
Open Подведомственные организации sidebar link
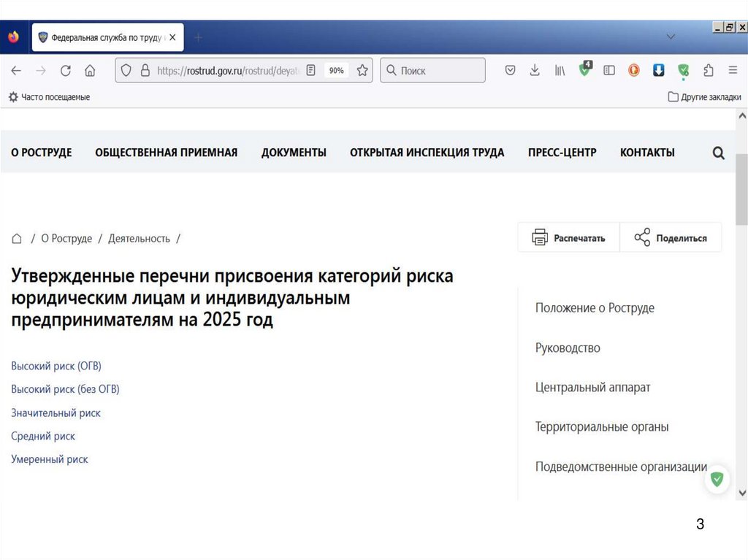pyautogui.click(x=621, y=466)
